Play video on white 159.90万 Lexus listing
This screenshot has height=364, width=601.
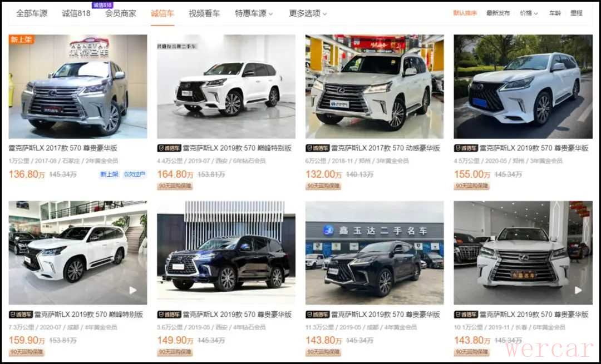coord(132,290)
